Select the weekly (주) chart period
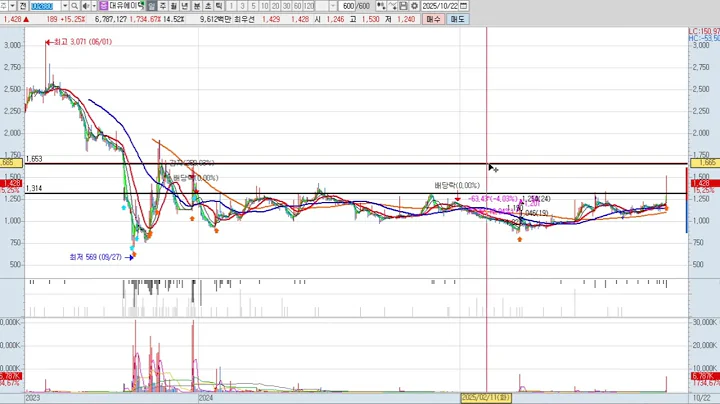720x404 pixels. point(163,6)
